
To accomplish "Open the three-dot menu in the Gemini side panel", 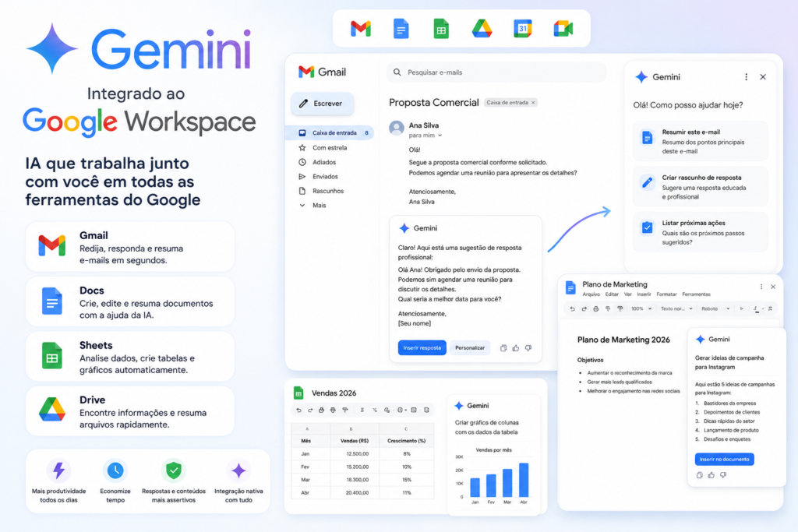I will (x=746, y=77).
